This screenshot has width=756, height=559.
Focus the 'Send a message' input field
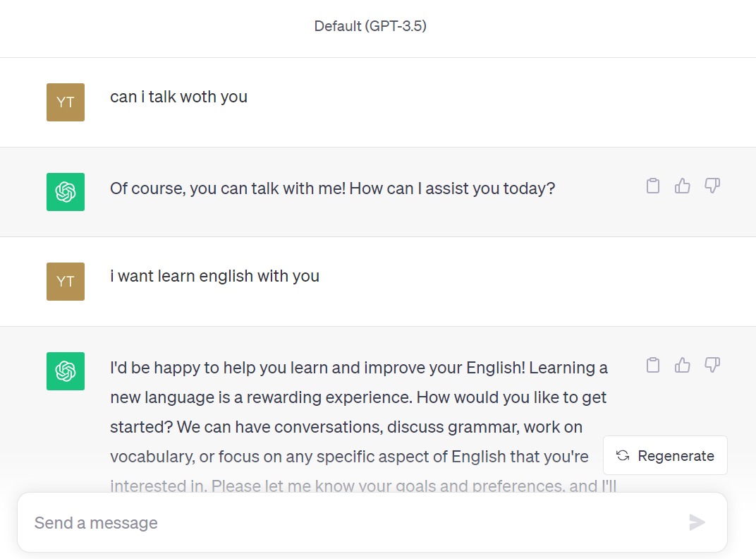click(x=353, y=523)
